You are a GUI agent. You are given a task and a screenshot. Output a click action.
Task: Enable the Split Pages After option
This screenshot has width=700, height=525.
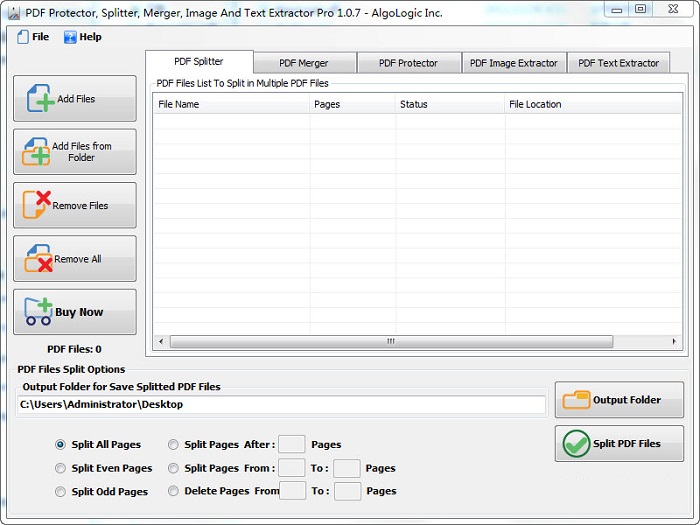point(174,445)
